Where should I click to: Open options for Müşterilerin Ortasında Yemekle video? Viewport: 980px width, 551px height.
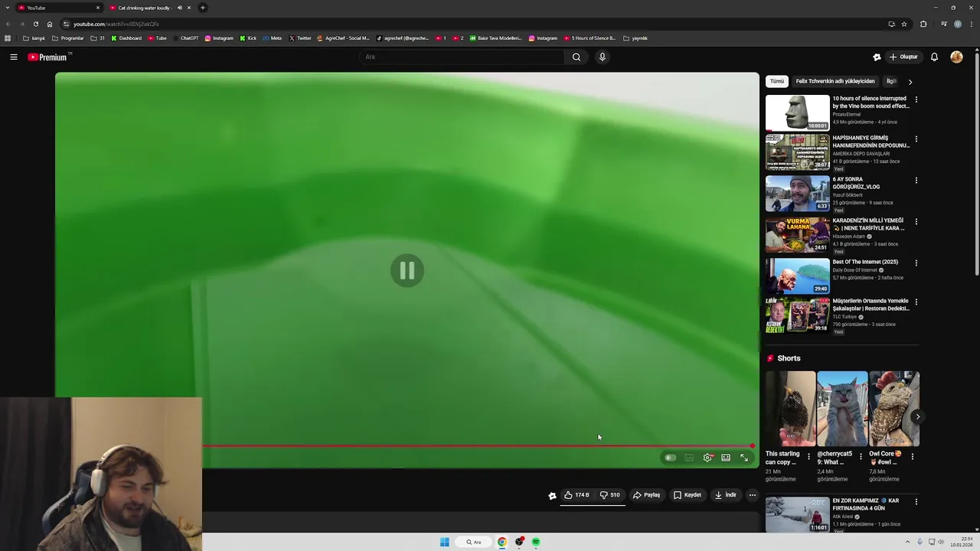point(916,302)
